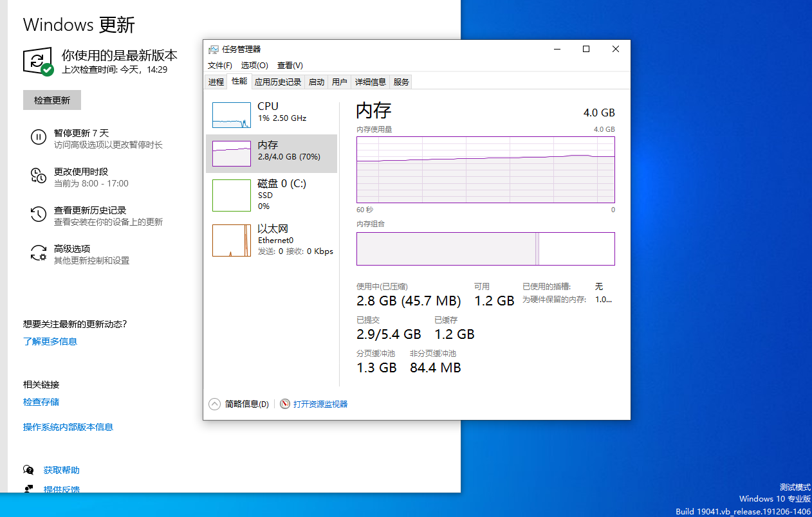Select the 内存 memory graph thumbnail
812x517 pixels.
(232, 154)
